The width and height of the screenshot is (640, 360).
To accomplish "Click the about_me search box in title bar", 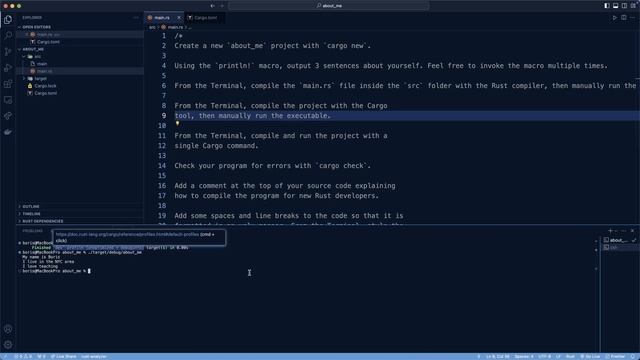I will (x=329, y=6).
